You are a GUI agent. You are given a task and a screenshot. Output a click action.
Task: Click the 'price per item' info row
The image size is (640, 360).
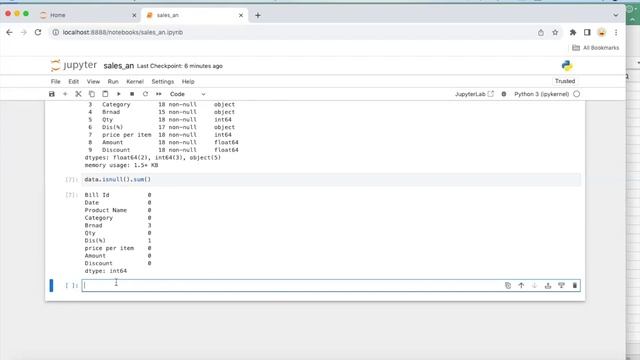(160, 135)
